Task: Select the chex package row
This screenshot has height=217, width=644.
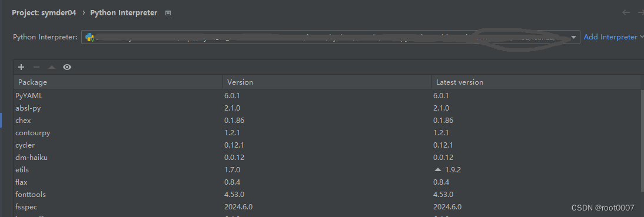Action: (327, 121)
